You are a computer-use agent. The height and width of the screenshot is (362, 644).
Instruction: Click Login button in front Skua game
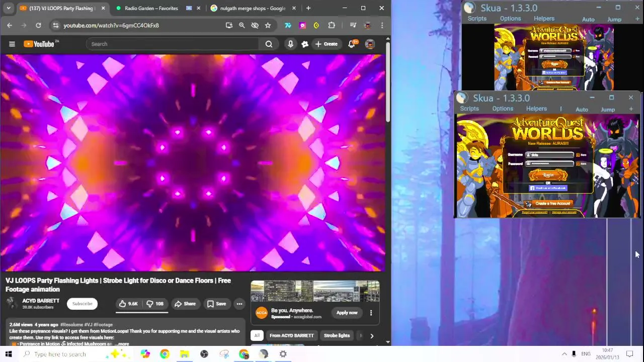coord(548,175)
